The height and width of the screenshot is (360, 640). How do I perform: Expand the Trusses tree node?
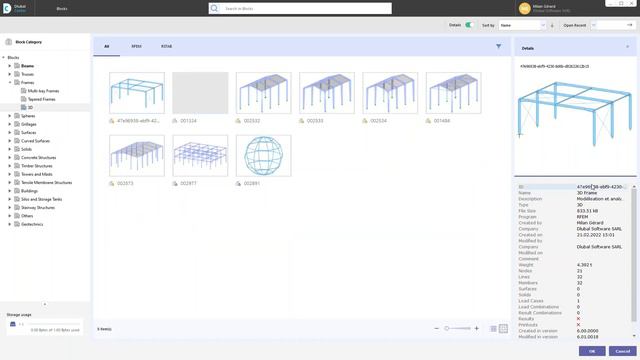click(10, 74)
